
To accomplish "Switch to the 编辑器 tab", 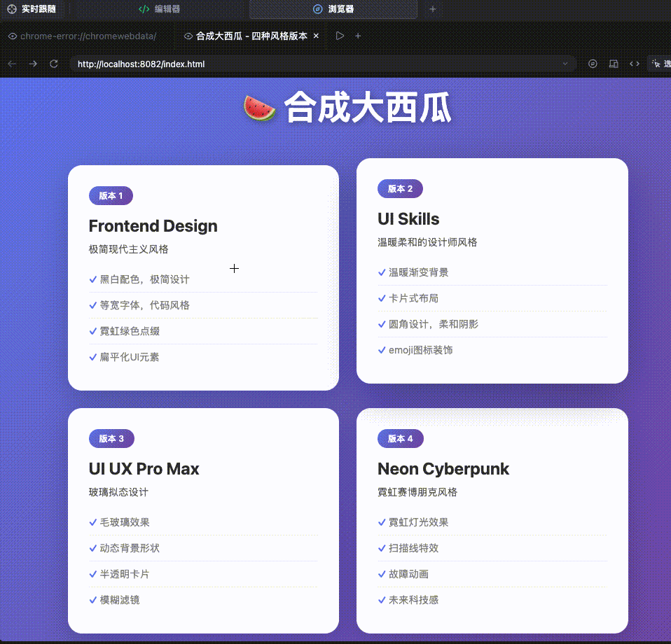I will [x=159, y=9].
